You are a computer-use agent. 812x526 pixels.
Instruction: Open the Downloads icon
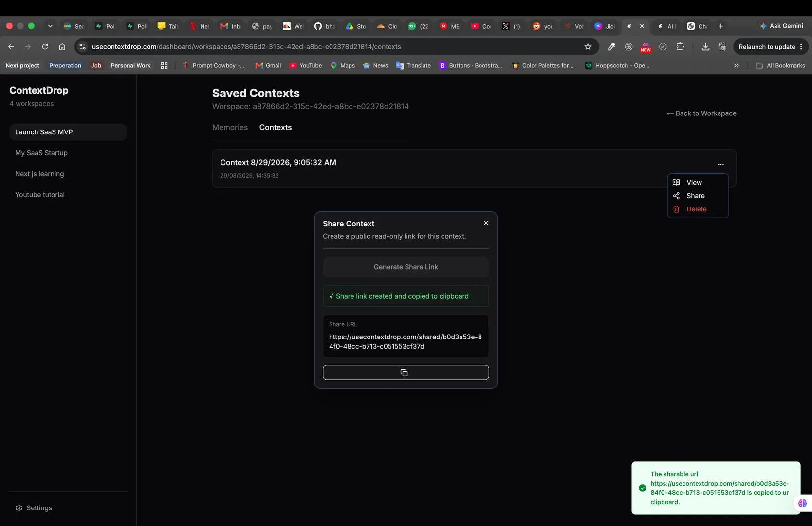pos(705,47)
